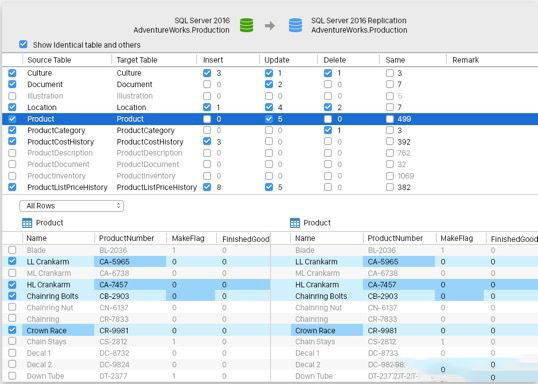Toggle Product Update checkbox

coord(269,119)
